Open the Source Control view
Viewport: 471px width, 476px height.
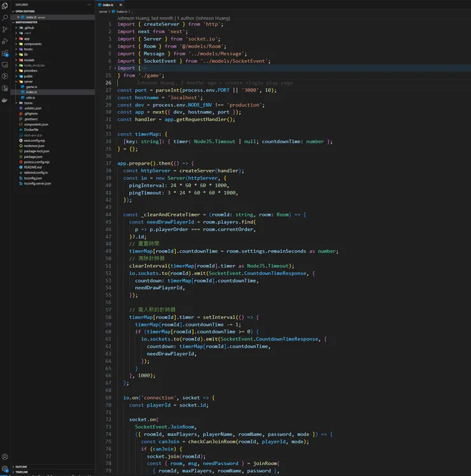click(x=5, y=29)
